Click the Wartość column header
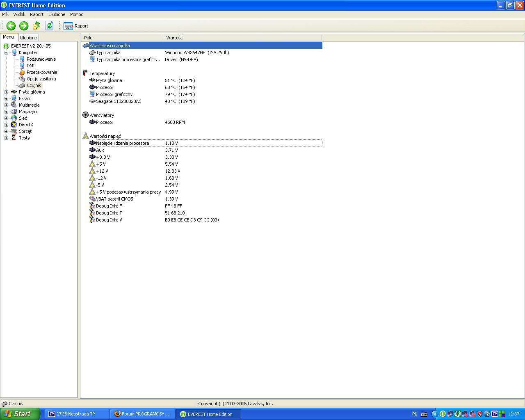This screenshot has height=420, width=525. pos(242,38)
